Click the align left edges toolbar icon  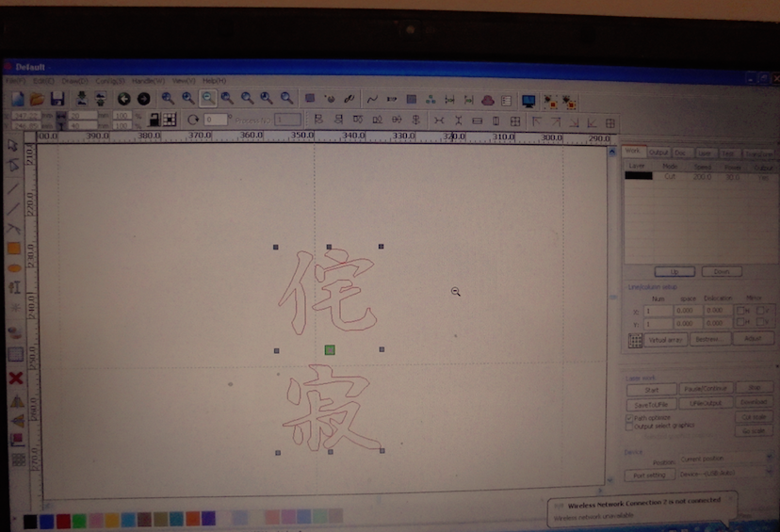(x=318, y=120)
